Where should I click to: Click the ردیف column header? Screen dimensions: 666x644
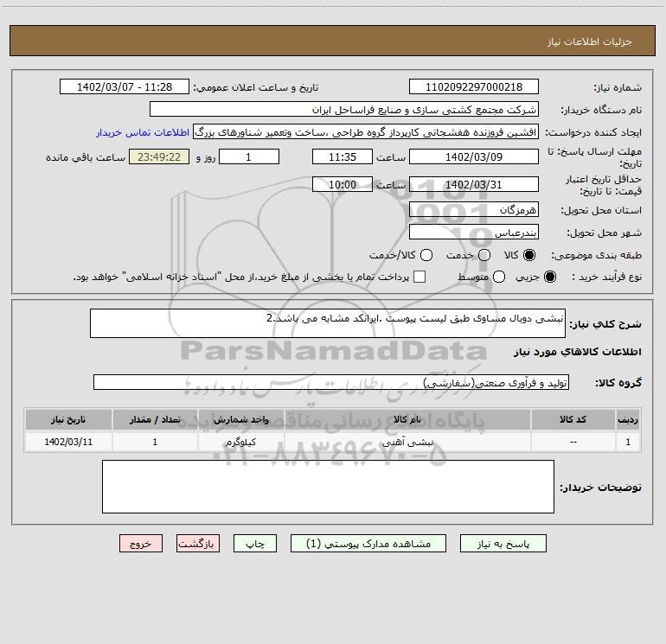tap(628, 419)
